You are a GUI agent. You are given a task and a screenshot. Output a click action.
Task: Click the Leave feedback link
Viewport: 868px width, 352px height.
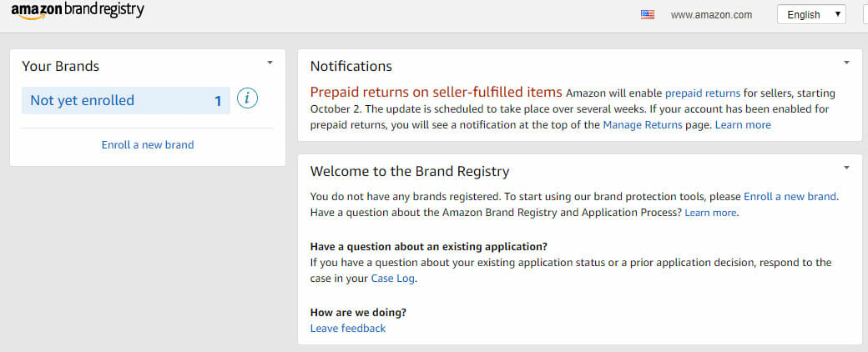click(x=348, y=328)
